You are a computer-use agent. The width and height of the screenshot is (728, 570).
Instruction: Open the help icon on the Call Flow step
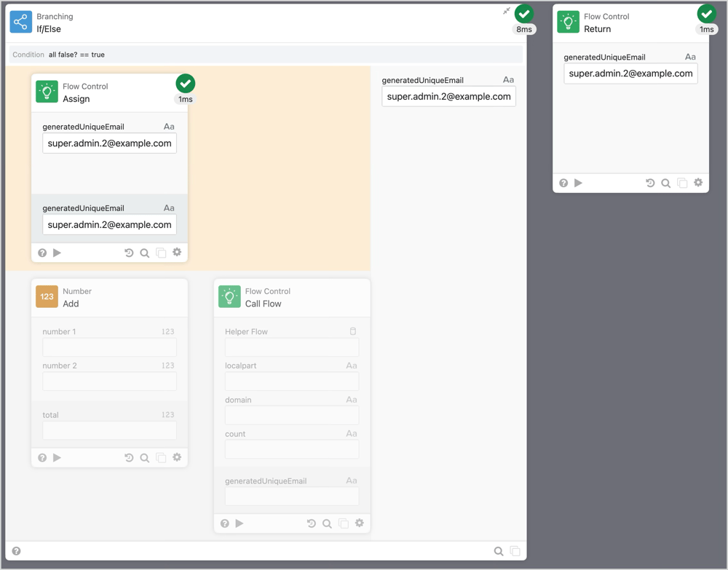tap(224, 523)
